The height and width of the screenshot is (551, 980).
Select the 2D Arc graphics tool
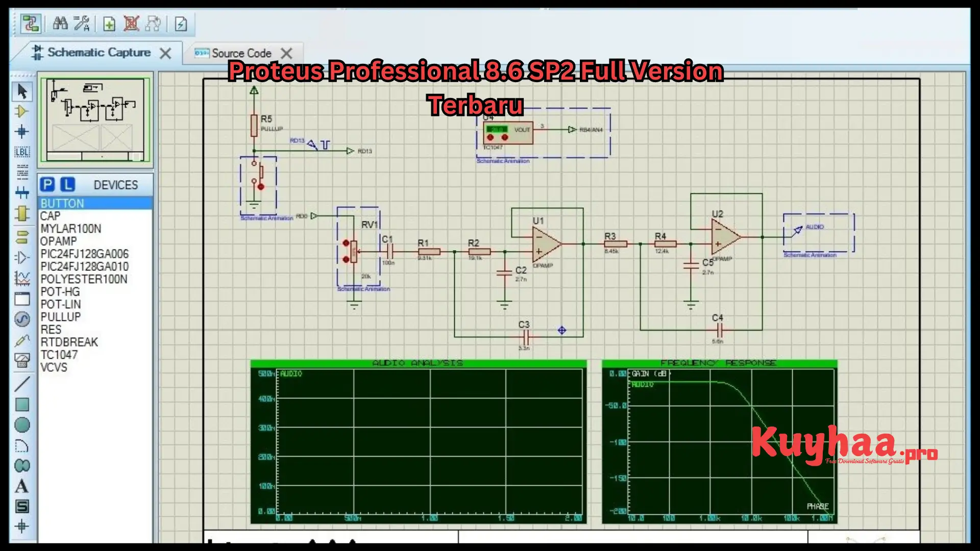coord(22,446)
